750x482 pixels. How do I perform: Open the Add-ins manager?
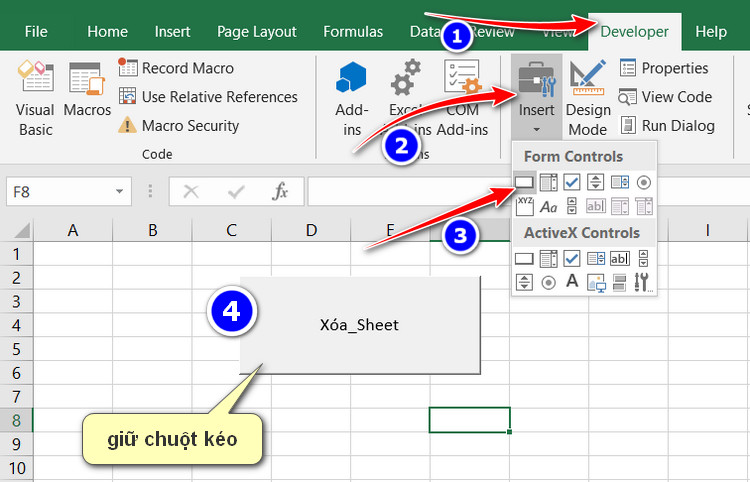352,98
